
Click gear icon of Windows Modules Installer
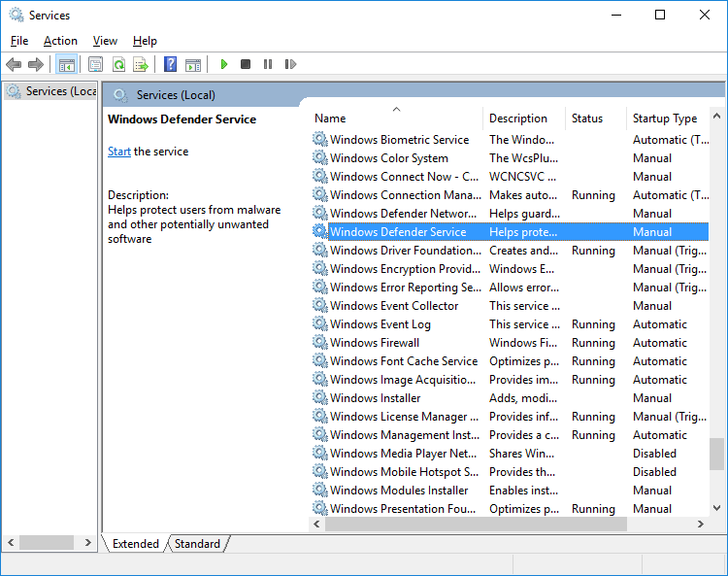tap(320, 491)
